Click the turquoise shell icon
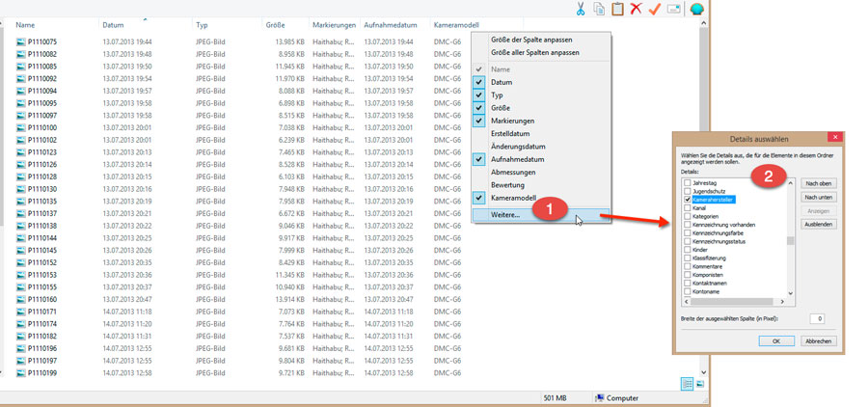The image size is (868, 407). click(x=697, y=9)
